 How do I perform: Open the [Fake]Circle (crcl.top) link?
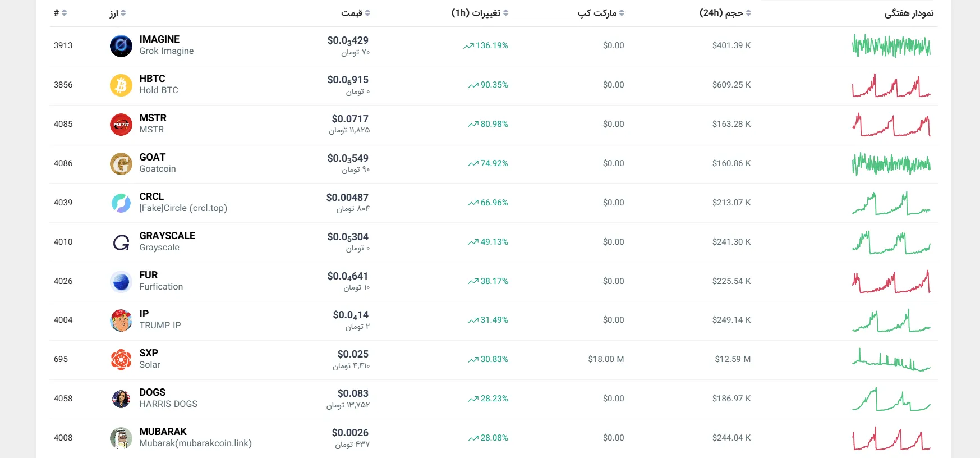point(183,208)
